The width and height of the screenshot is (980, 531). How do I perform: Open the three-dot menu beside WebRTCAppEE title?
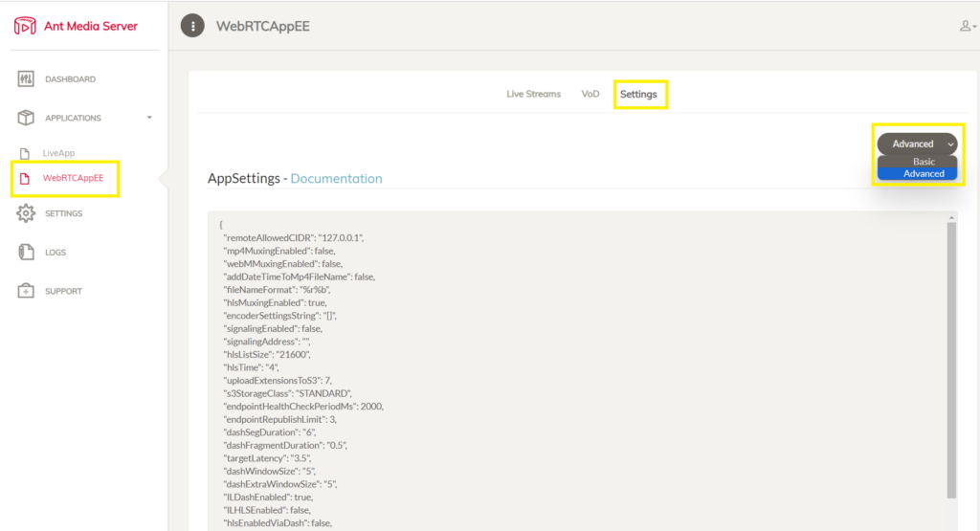coord(192,26)
